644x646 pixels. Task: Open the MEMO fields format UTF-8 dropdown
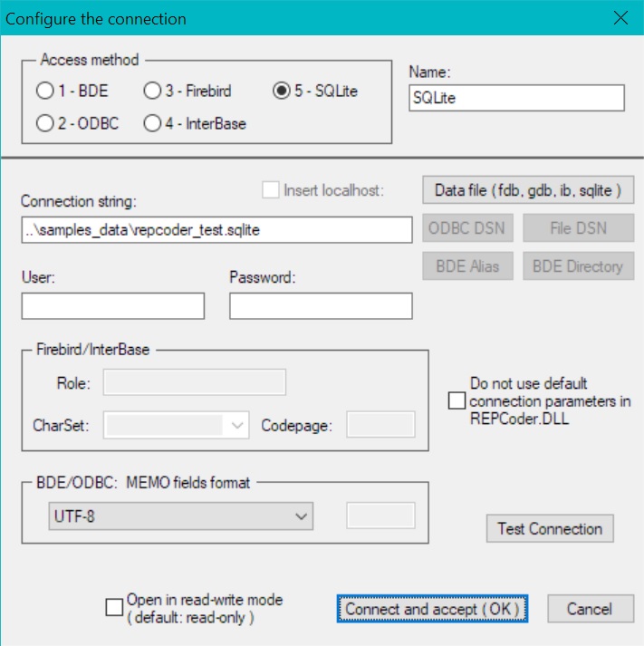[x=179, y=516]
